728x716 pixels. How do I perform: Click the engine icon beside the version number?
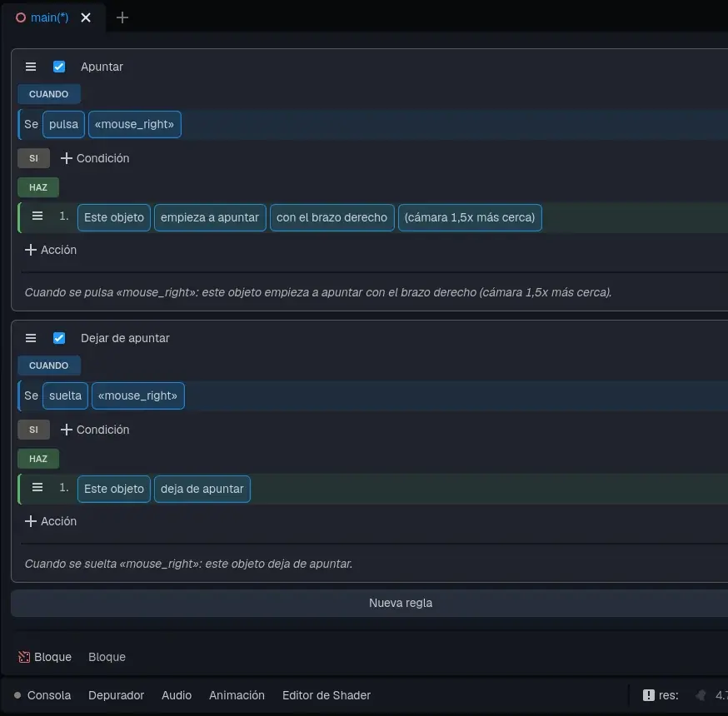[x=701, y=695]
